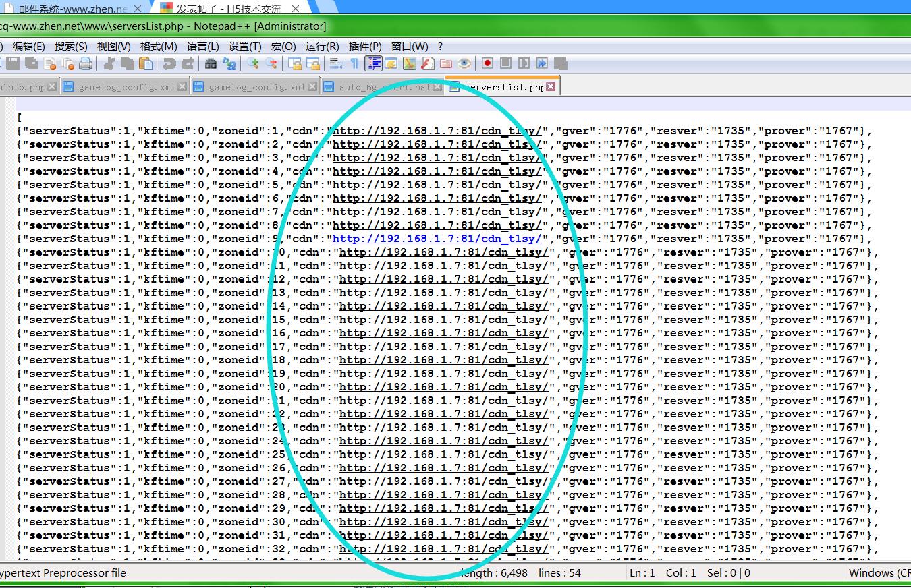Click the Paste clipboard icon
The height and width of the screenshot is (588, 911).
click(145, 63)
